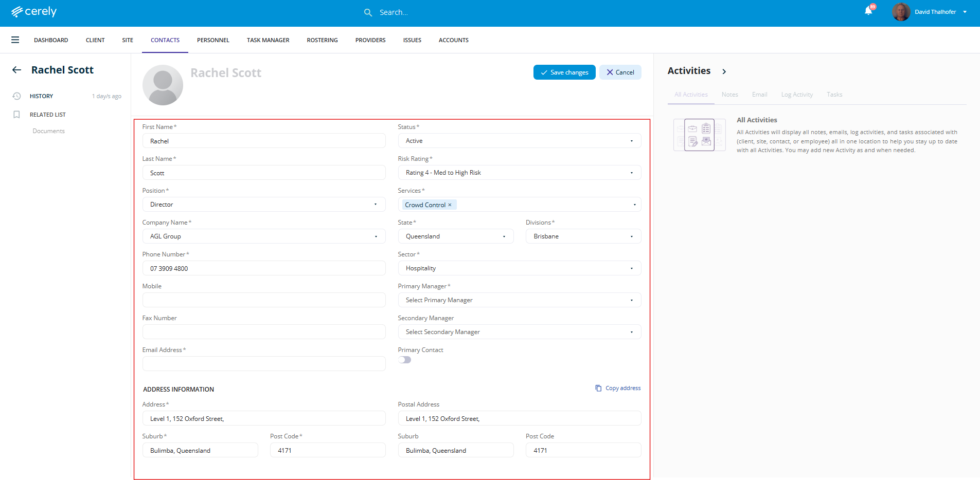Screen dimensions: 980x480
Task: Open the Site menu
Action: click(128, 40)
